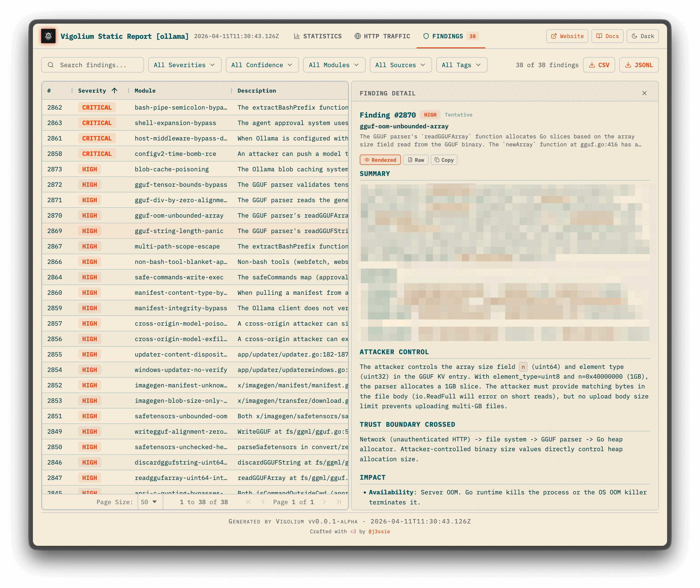The width and height of the screenshot is (700, 588).
Task: Switch to Dark mode with the moon toggle
Action: (634, 36)
